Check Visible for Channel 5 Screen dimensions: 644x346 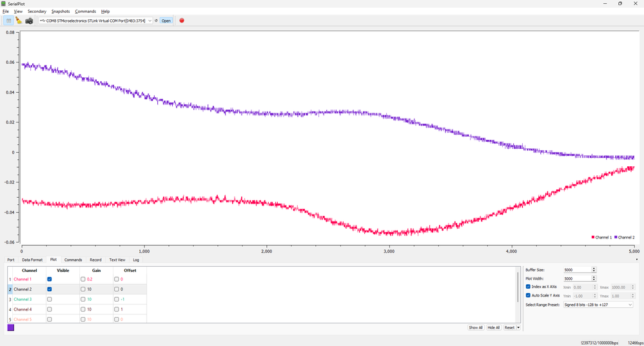click(49, 320)
